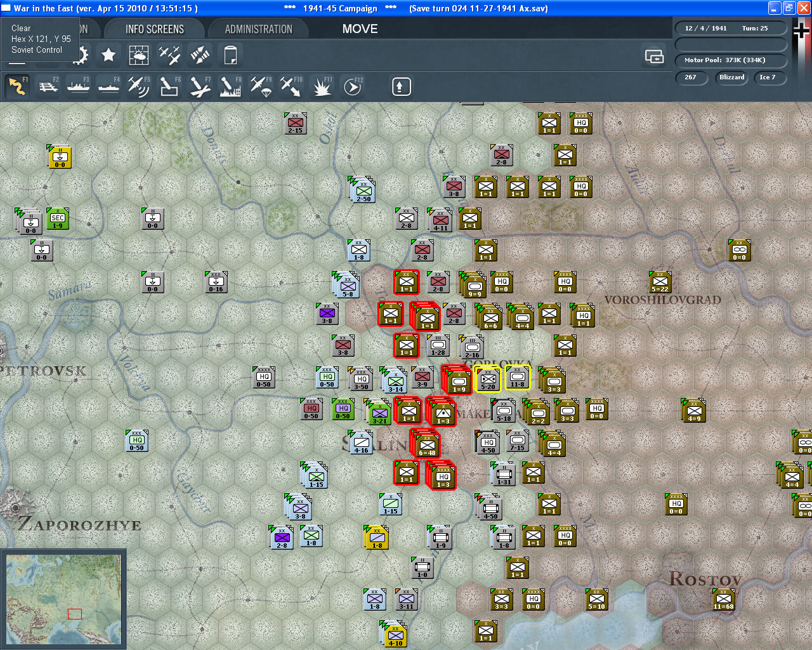Viewport: 812px width, 650px height.
Task: Switch to Naval Transport mode (F3)
Action: [78, 86]
